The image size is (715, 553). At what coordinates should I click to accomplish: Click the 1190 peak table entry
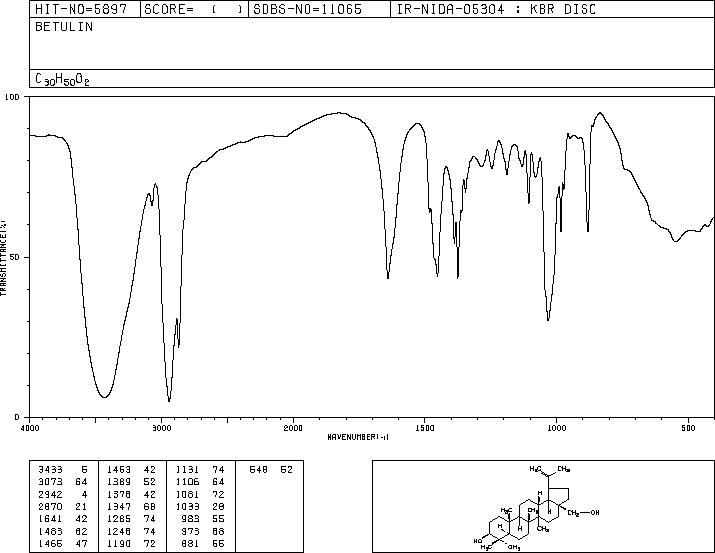point(131,543)
